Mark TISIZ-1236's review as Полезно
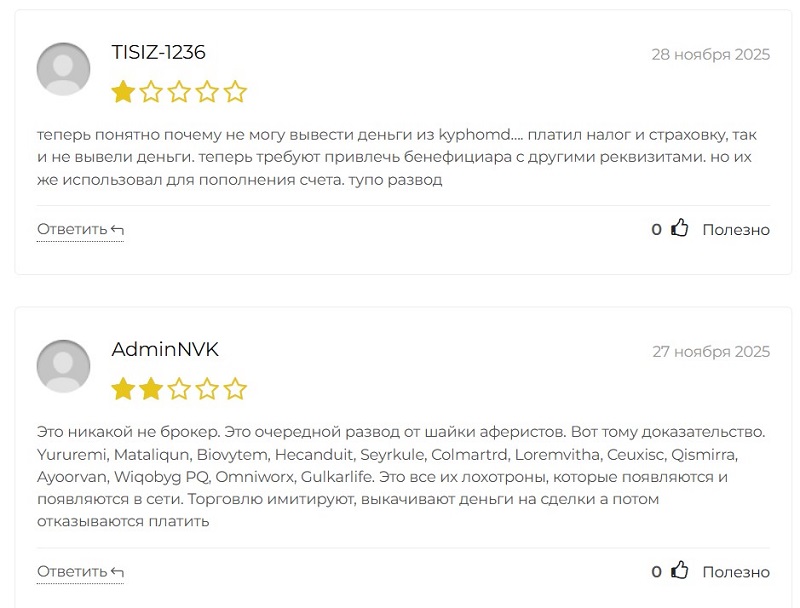Image resolution: width=800 pixels, height=608 pixels. coord(735,229)
